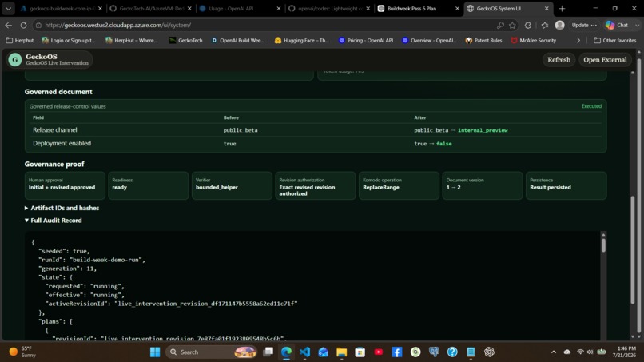Image resolution: width=644 pixels, height=362 pixels.
Task: Open Other favorites folder
Action: tap(615, 40)
